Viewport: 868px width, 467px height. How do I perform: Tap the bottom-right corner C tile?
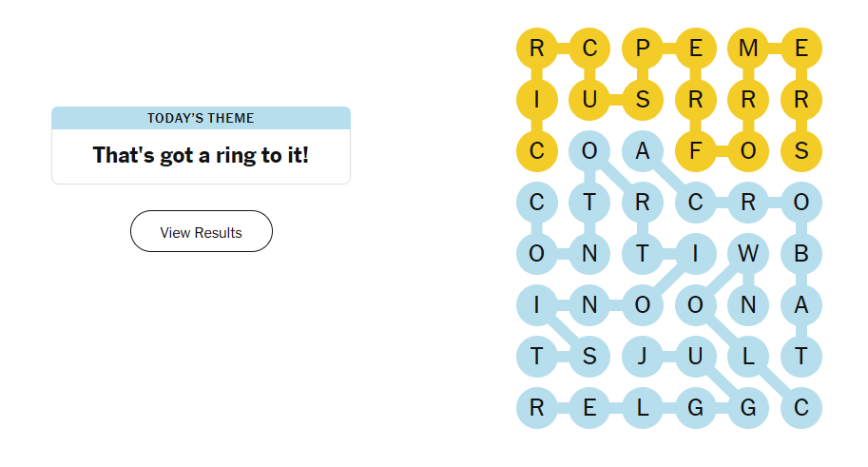click(801, 408)
